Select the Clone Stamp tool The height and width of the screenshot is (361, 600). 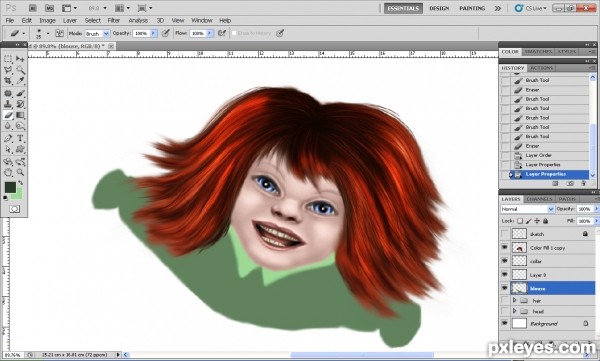pyautogui.click(x=8, y=104)
